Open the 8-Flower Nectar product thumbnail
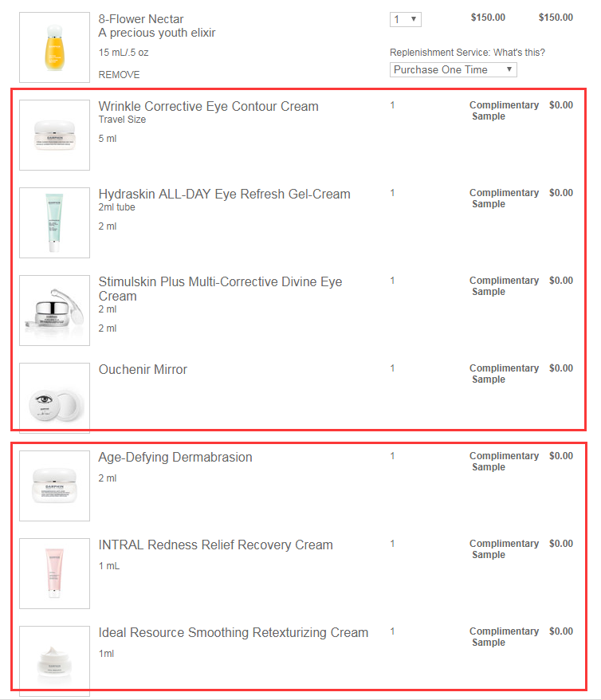 click(54, 47)
